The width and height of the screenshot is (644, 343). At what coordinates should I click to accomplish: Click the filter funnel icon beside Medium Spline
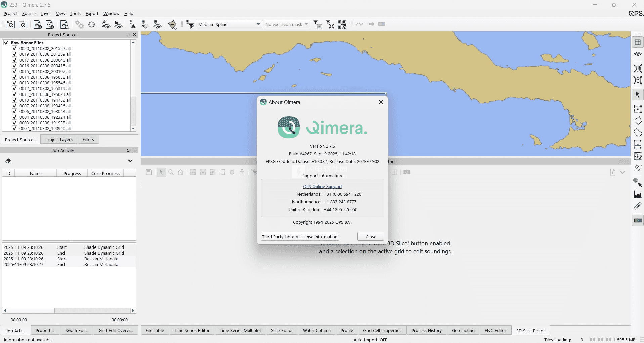[x=190, y=24]
